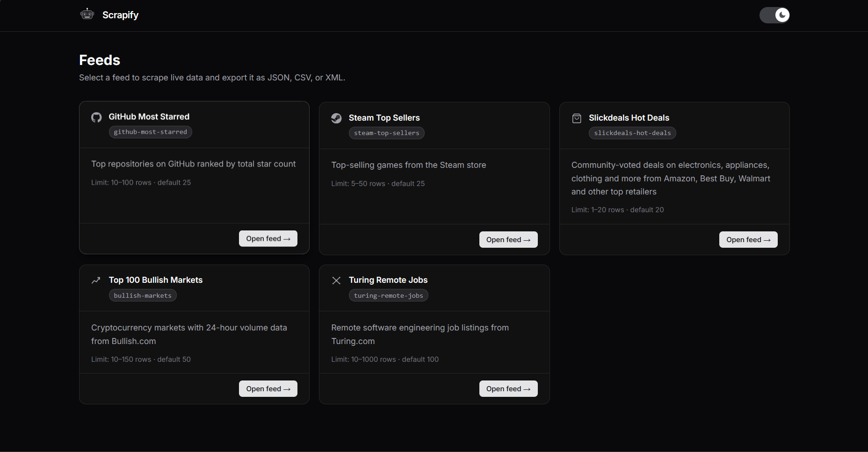Open the GitHub Most Starred feed
This screenshot has height=452, width=868.
[268, 238]
